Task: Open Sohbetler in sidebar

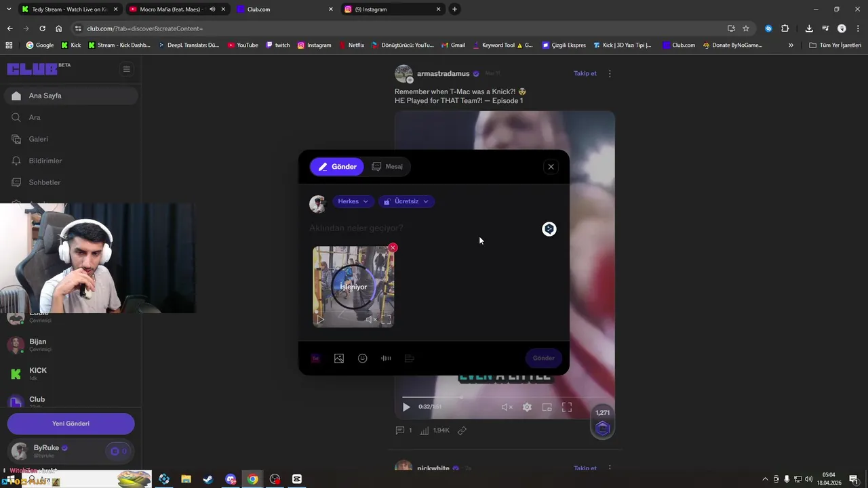Action: click(71, 182)
